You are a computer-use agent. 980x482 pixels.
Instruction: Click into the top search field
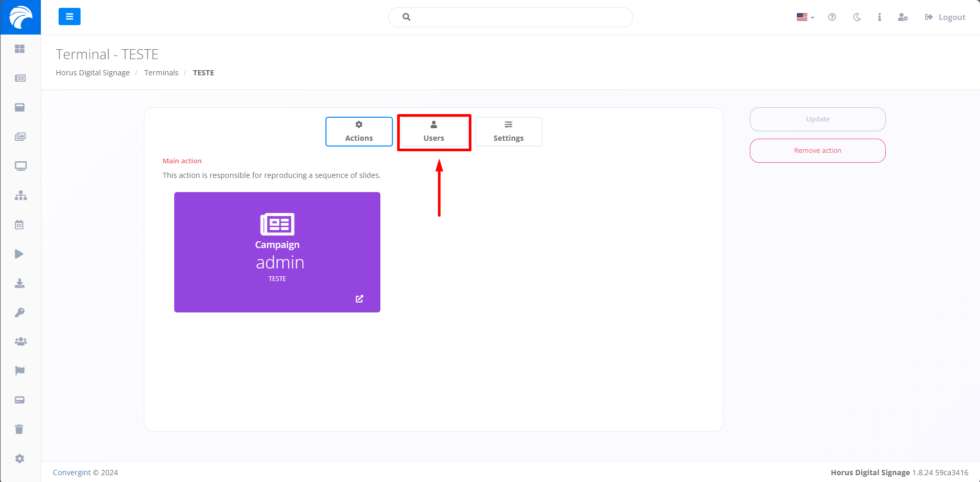click(x=518, y=17)
